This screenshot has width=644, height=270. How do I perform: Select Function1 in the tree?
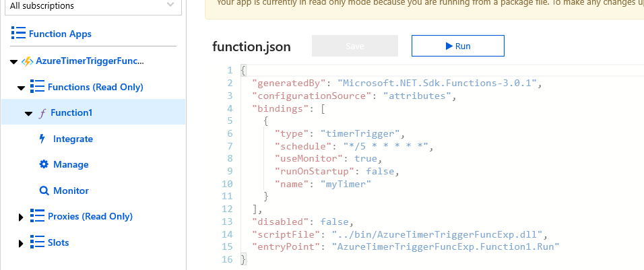click(x=71, y=113)
